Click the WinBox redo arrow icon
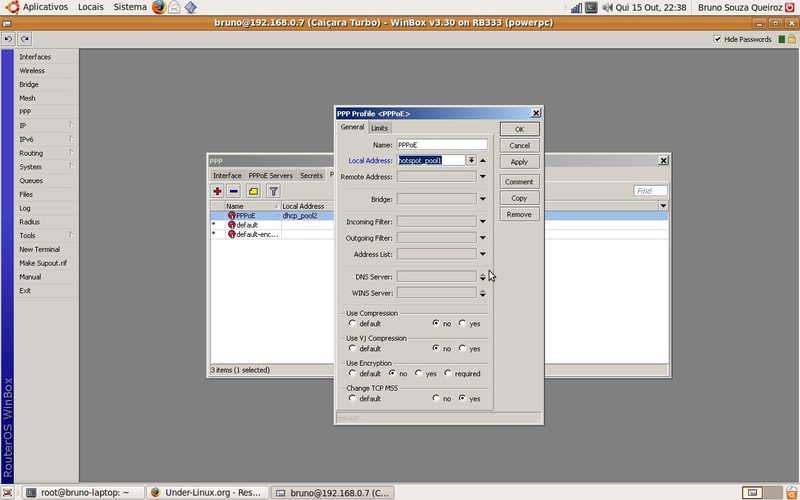The height and width of the screenshot is (500, 800). pos(24,39)
